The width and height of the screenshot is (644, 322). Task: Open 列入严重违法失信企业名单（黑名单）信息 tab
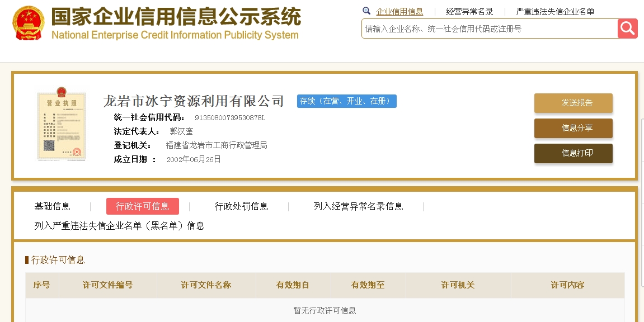[x=120, y=226]
